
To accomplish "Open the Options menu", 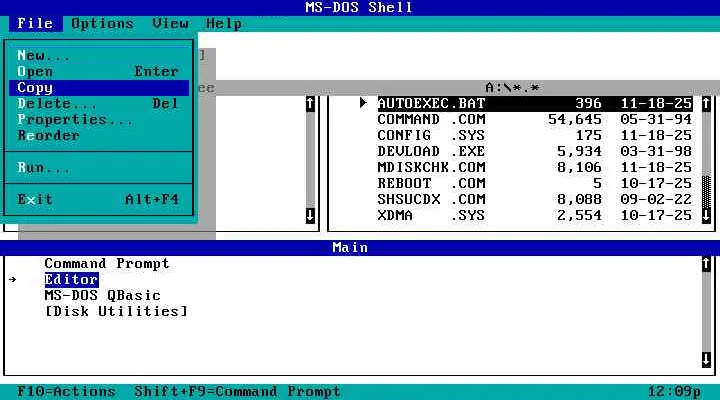I will [102, 23].
